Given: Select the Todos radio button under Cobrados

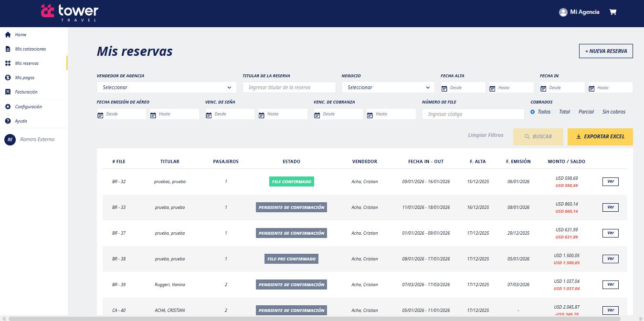Looking at the screenshot, I should point(533,112).
